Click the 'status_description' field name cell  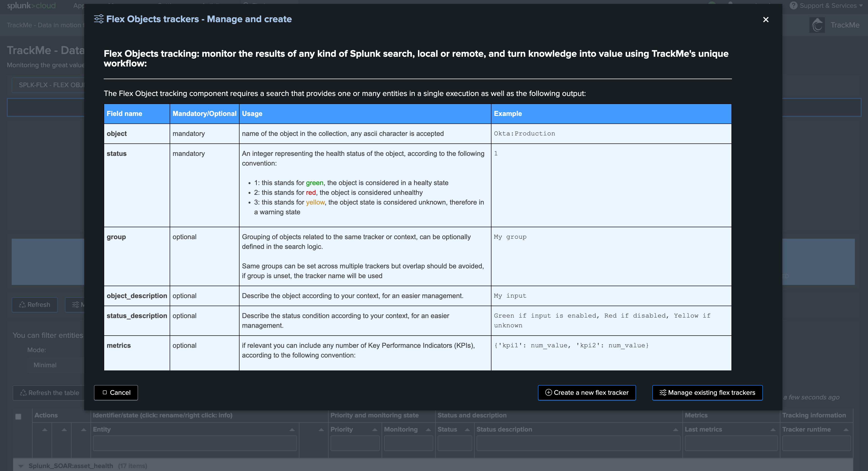137,321
